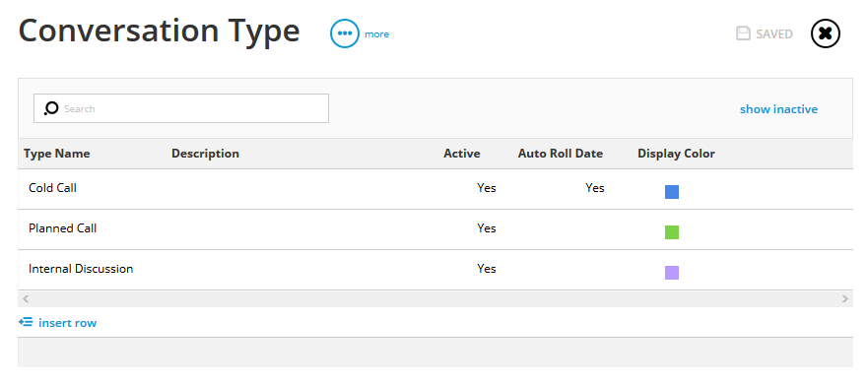This screenshot has width=868, height=385.
Task: Sort by Display Color column header
Action: [x=676, y=154]
